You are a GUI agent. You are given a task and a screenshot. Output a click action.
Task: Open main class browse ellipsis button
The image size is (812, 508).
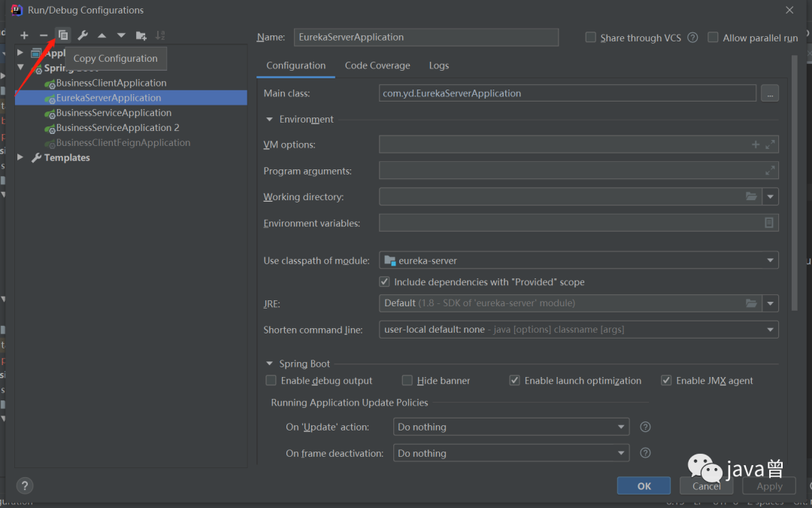click(770, 94)
